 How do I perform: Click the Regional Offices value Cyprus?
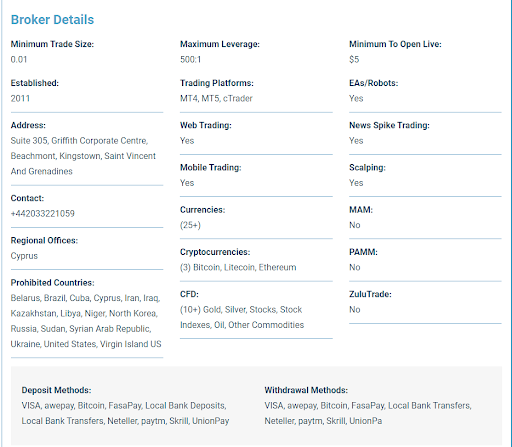(24, 256)
